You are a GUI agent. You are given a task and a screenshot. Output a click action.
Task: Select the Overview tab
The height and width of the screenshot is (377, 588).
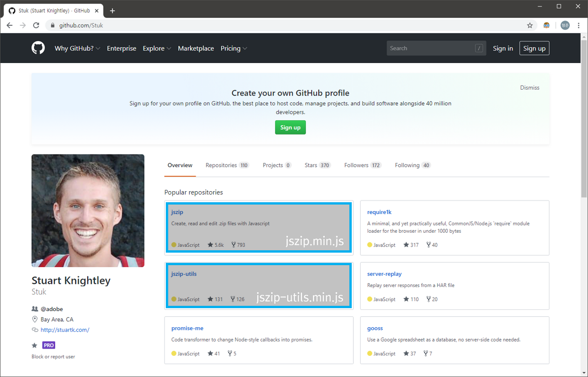(180, 165)
